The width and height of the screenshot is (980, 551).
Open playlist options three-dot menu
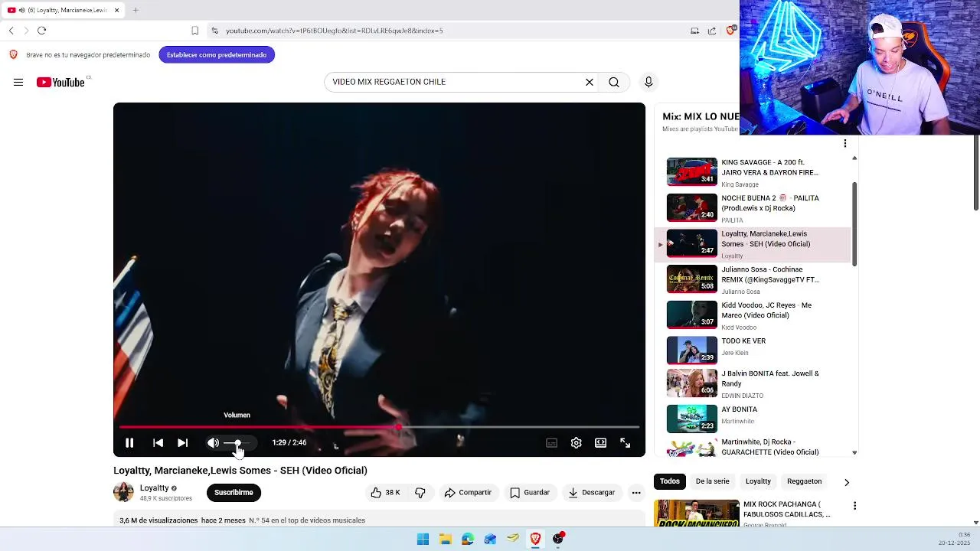845,143
